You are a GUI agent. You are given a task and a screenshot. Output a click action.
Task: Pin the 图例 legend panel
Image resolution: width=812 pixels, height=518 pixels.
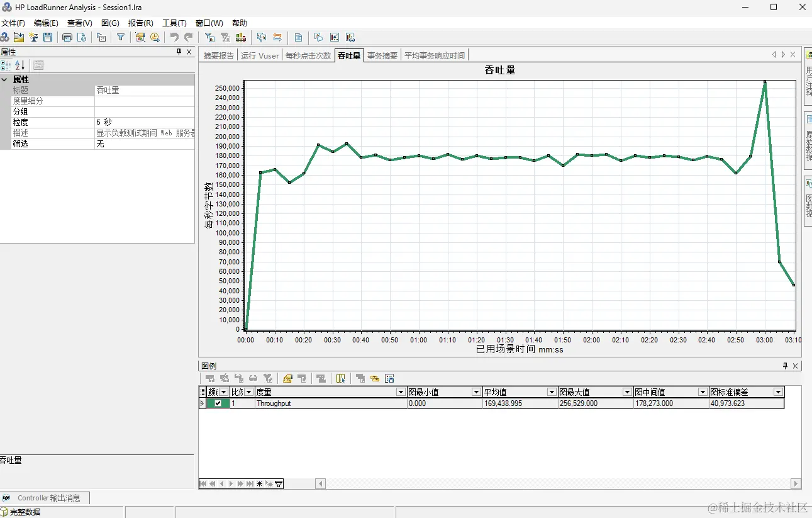click(785, 366)
